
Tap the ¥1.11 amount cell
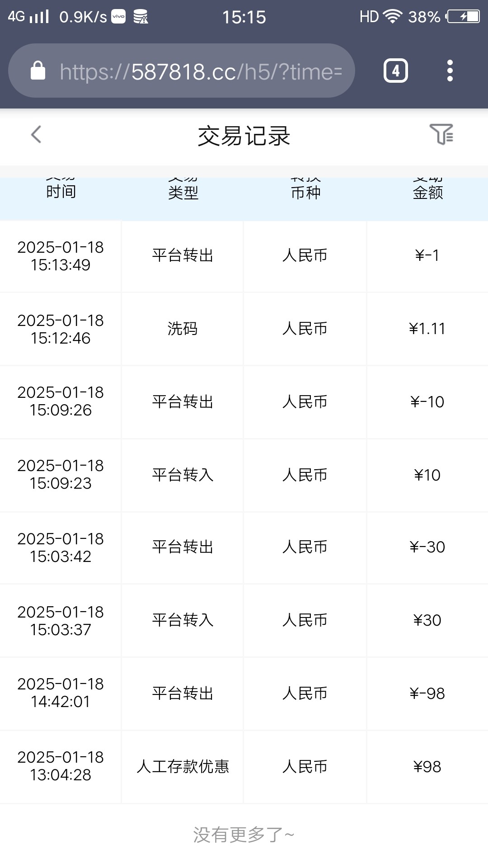[x=427, y=329]
